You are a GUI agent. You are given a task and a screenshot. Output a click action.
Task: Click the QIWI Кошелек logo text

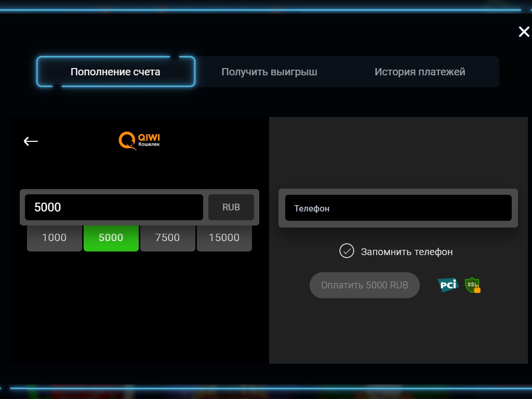coord(149,140)
